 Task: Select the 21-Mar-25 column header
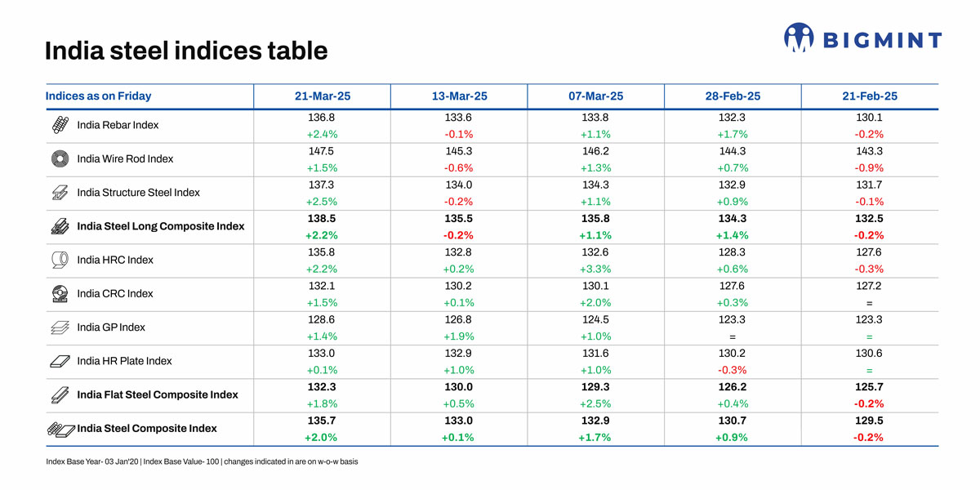323,96
